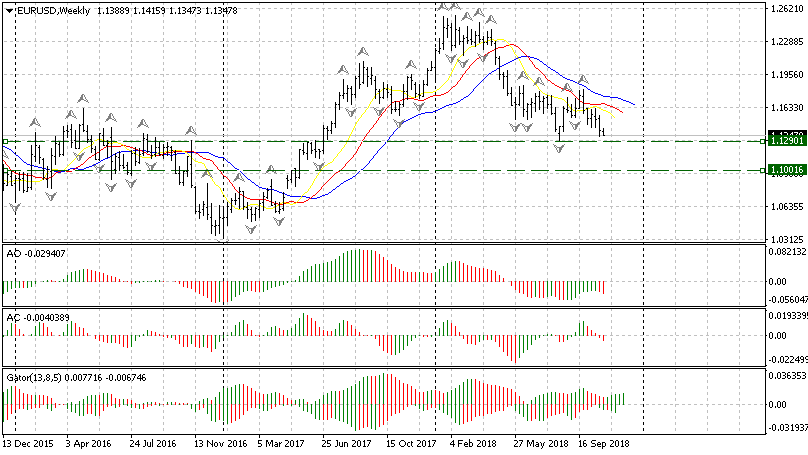Click the 16 Sep 2018 date label
The height and width of the screenshot is (455, 808).
pos(602,442)
